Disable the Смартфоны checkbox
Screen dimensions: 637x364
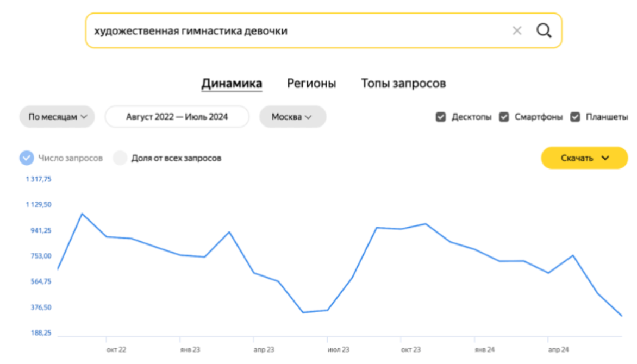504,116
